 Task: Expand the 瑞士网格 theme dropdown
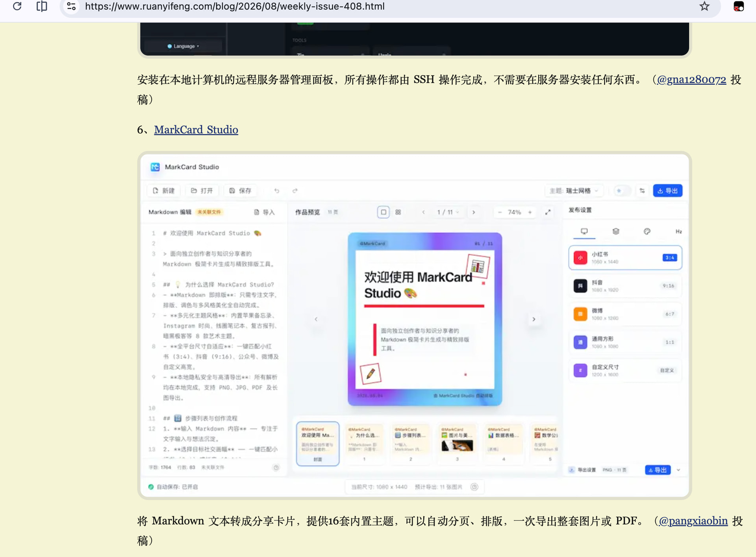[x=574, y=191]
